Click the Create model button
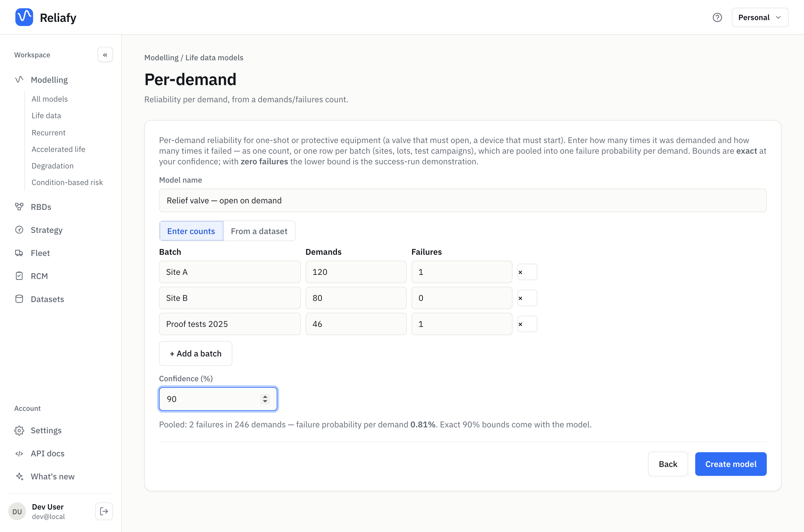 [731, 464]
